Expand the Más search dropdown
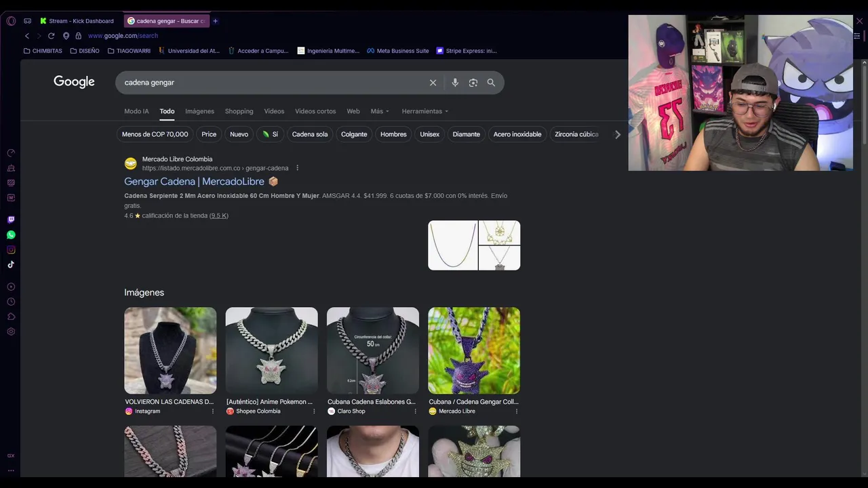The image size is (868, 488). click(x=380, y=111)
